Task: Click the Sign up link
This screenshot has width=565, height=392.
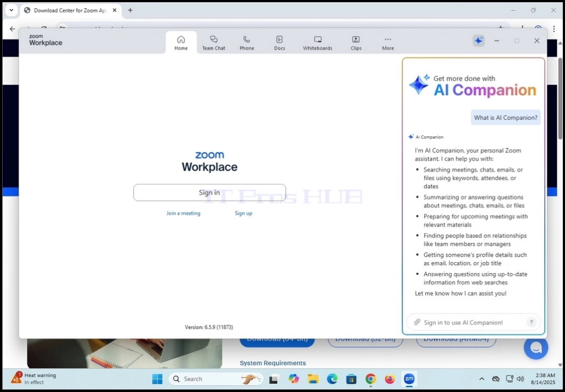Action: point(243,213)
